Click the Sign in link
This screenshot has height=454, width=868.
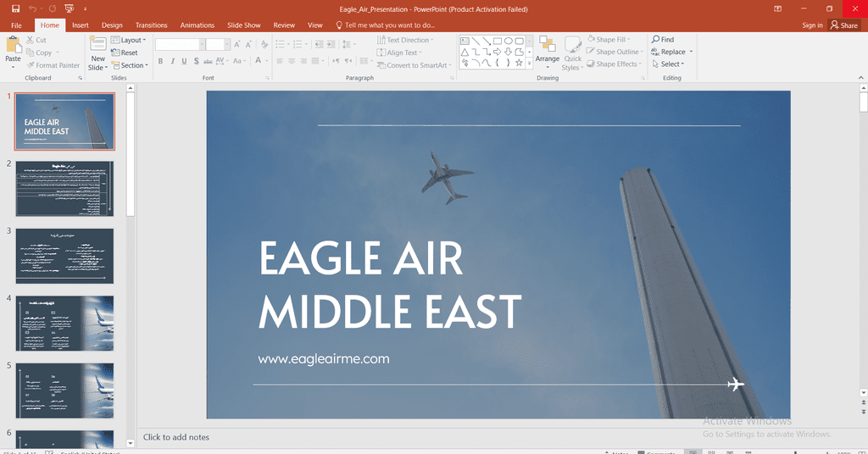coord(812,25)
